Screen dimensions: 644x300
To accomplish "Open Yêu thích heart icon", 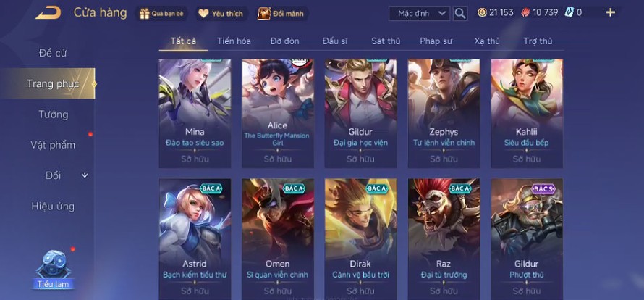I will [x=204, y=14].
